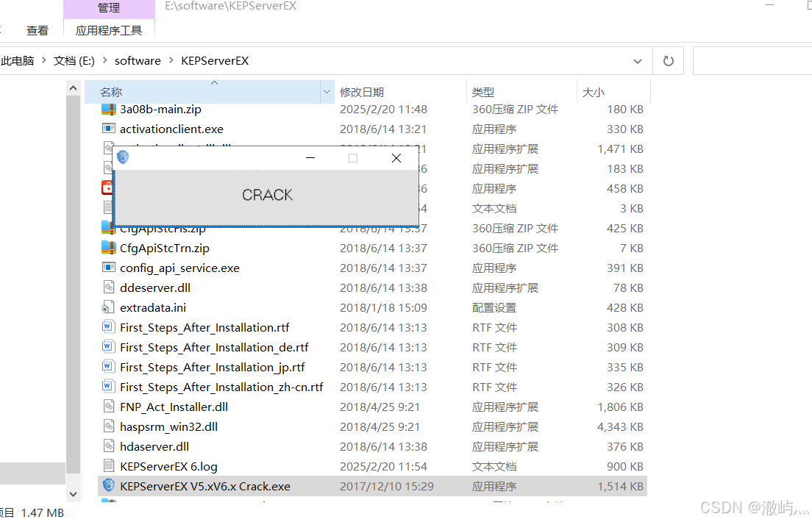Select file CfgApiStcTrn.zip

[x=165, y=248]
